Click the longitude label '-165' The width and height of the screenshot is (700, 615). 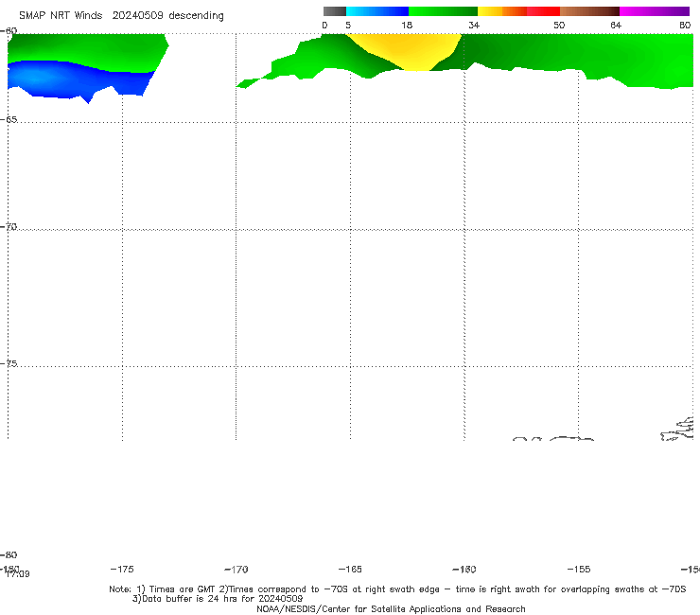coord(350,569)
